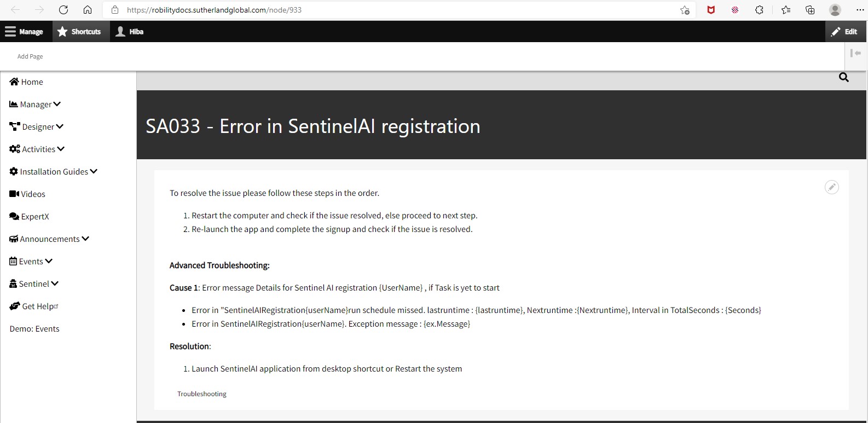Click the Add Page link
868x423 pixels.
(x=30, y=56)
